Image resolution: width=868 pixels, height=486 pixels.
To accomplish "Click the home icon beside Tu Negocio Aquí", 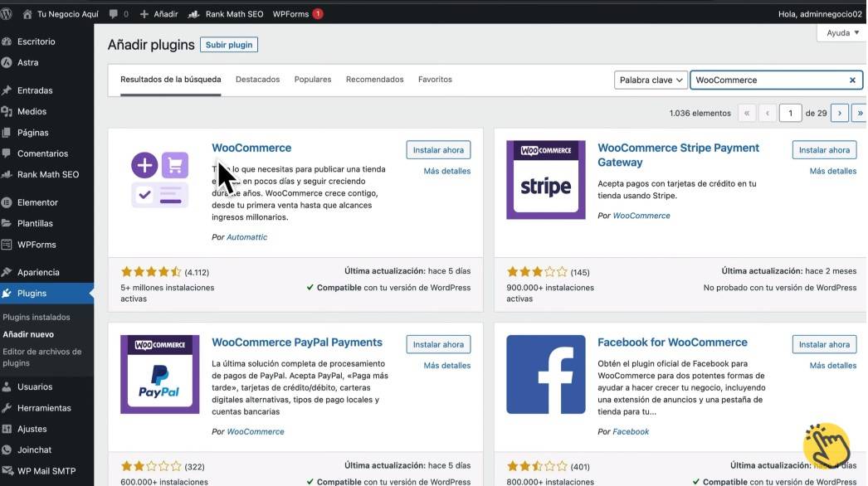I will (x=27, y=14).
